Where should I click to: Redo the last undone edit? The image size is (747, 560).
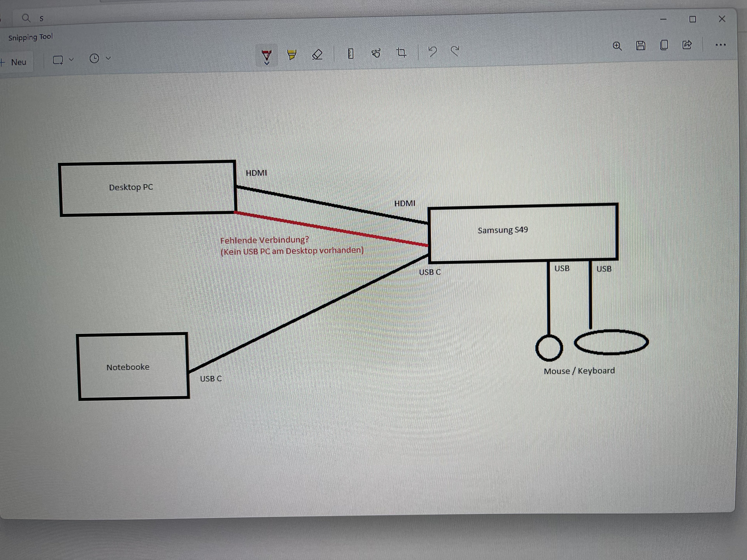(x=455, y=51)
